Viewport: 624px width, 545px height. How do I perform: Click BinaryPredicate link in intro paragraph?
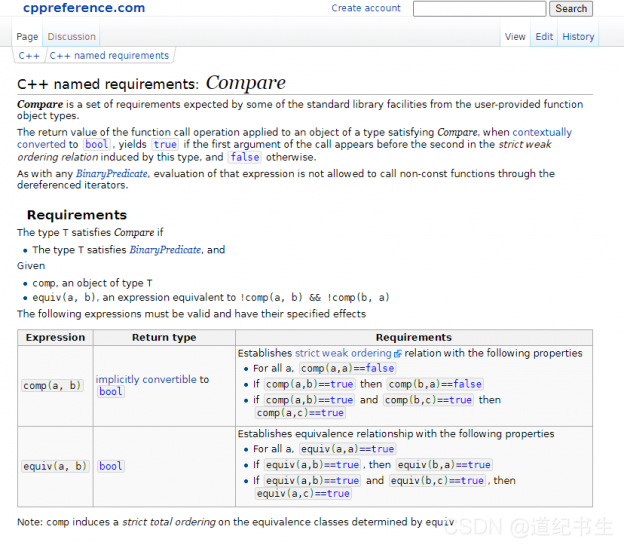click(112, 174)
